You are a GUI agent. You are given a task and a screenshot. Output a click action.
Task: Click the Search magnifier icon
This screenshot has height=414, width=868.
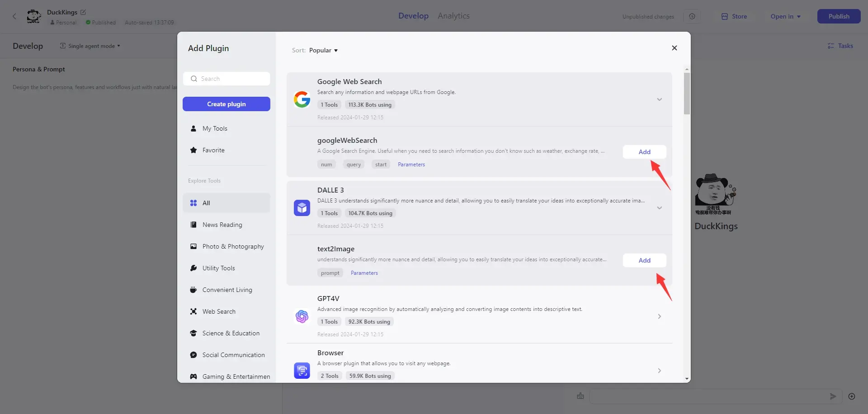(194, 79)
